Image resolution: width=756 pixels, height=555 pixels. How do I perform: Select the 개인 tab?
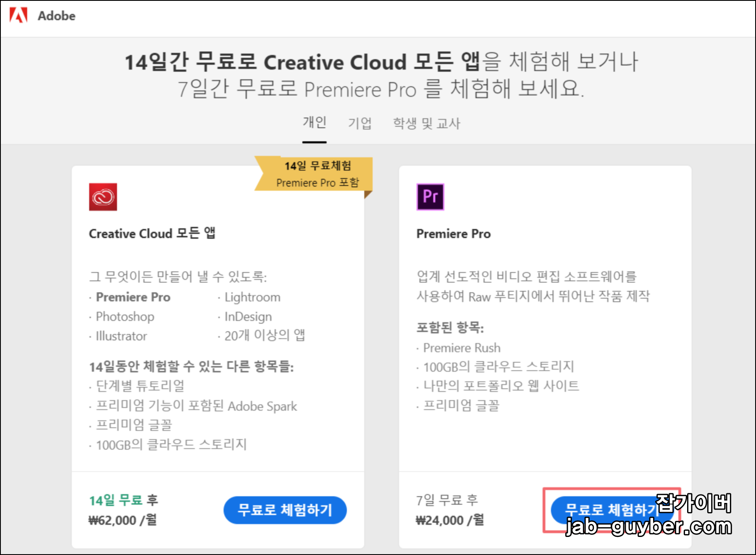point(315,123)
